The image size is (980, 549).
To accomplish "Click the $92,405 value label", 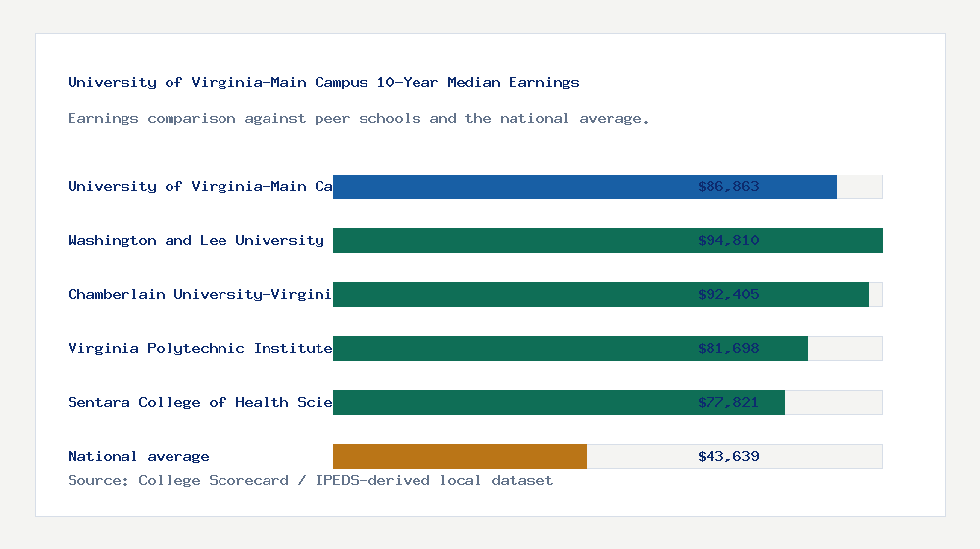I will pos(728,294).
